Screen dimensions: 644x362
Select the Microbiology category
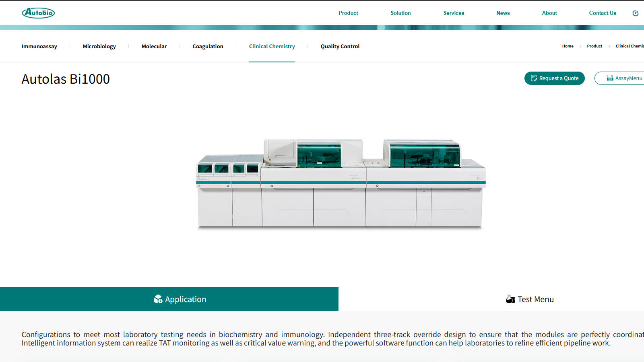point(99,46)
